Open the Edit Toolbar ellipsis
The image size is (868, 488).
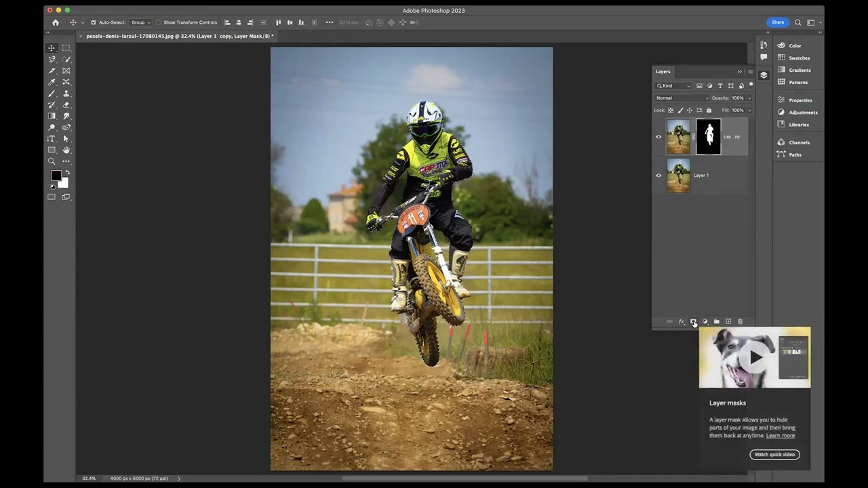(x=66, y=161)
